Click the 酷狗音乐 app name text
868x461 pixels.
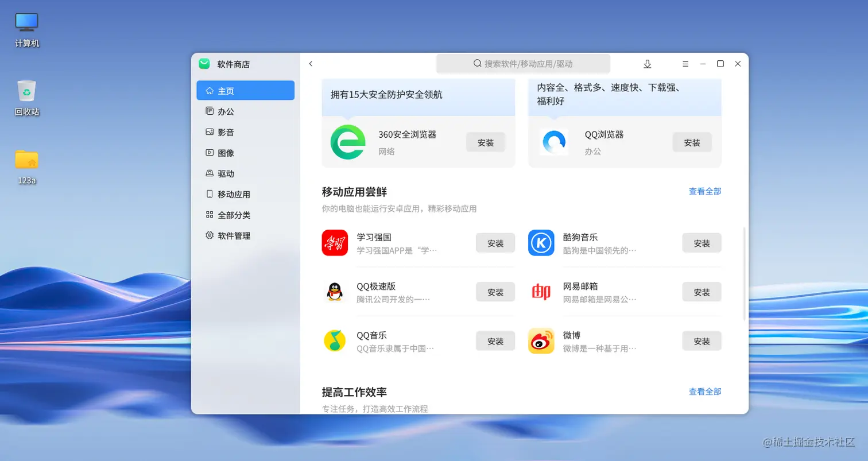[x=580, y=237]
